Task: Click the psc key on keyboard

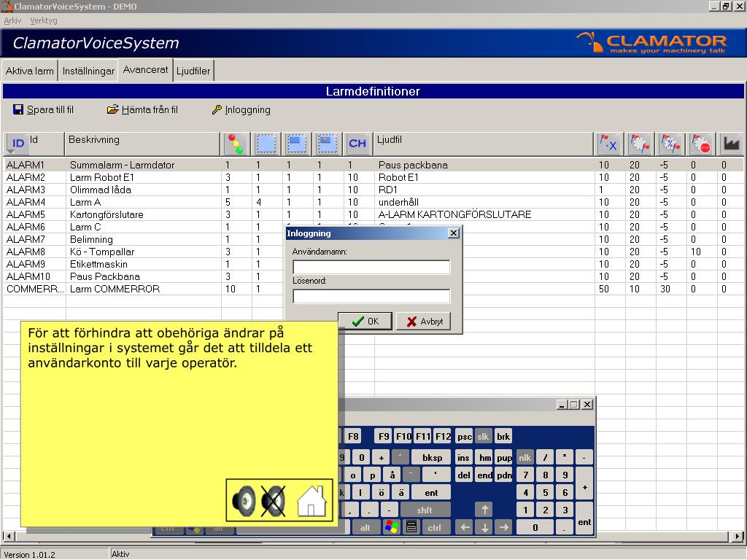Action: (464, 436)
